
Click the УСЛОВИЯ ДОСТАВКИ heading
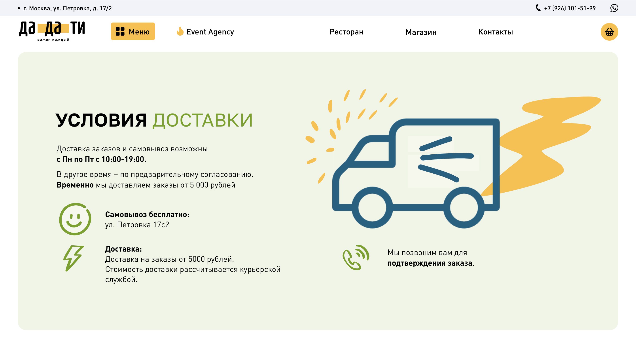pos(154,121)
